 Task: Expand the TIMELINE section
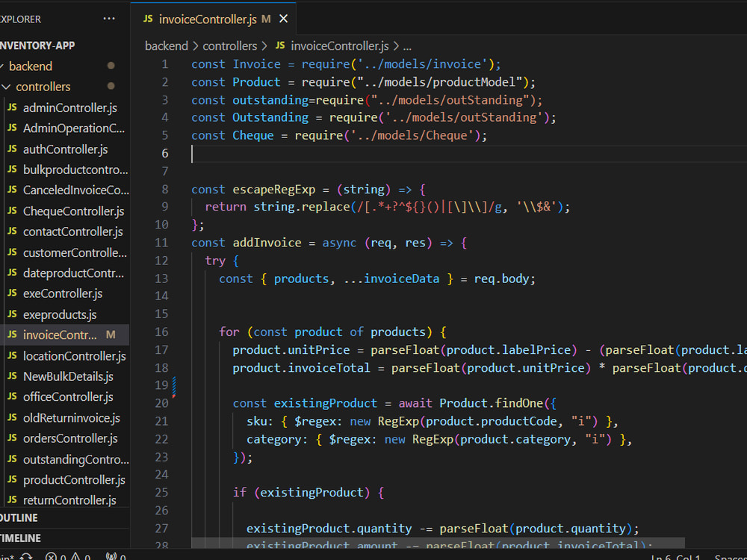pos(20,538)
